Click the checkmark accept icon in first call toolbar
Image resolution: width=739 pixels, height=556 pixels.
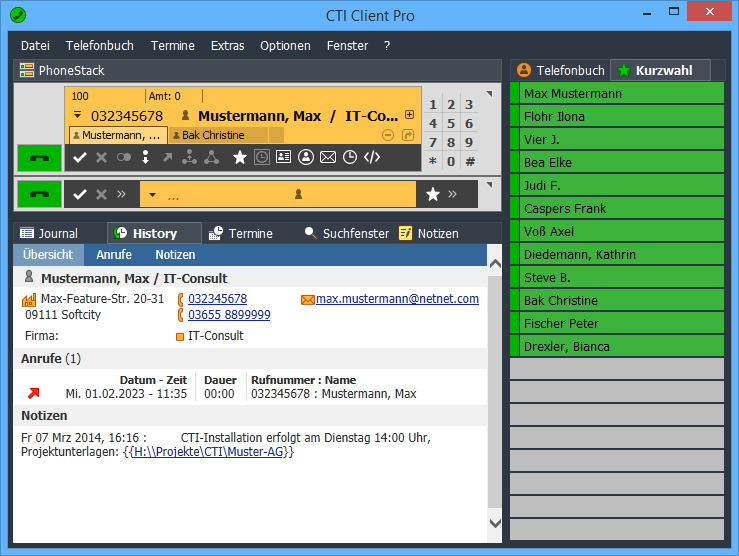tap(80, 157)
